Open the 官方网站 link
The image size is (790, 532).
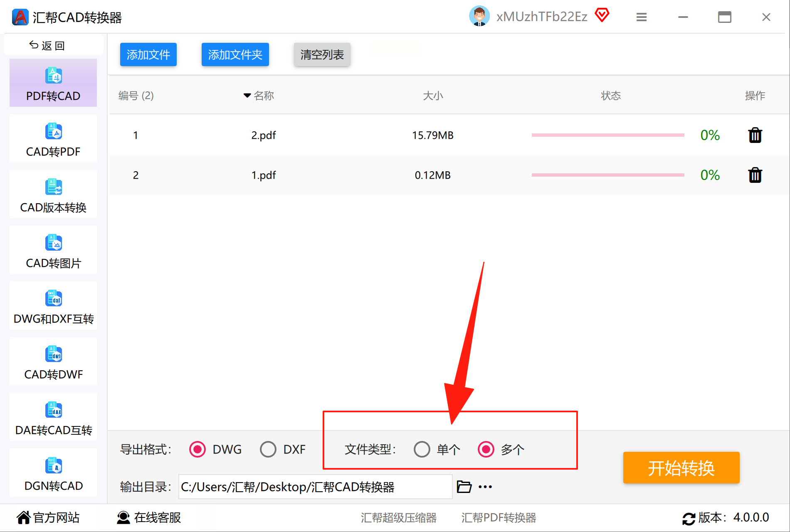(x=48, y=517)
